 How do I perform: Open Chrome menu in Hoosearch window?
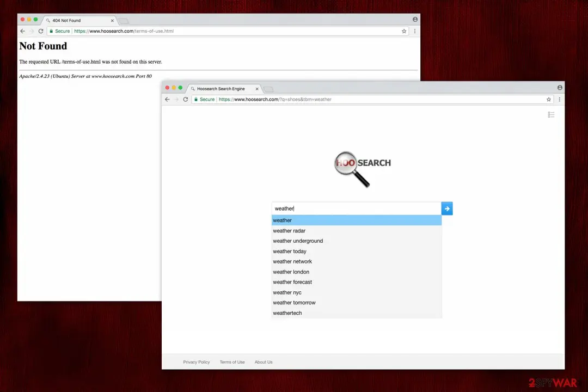pos(560,100)
